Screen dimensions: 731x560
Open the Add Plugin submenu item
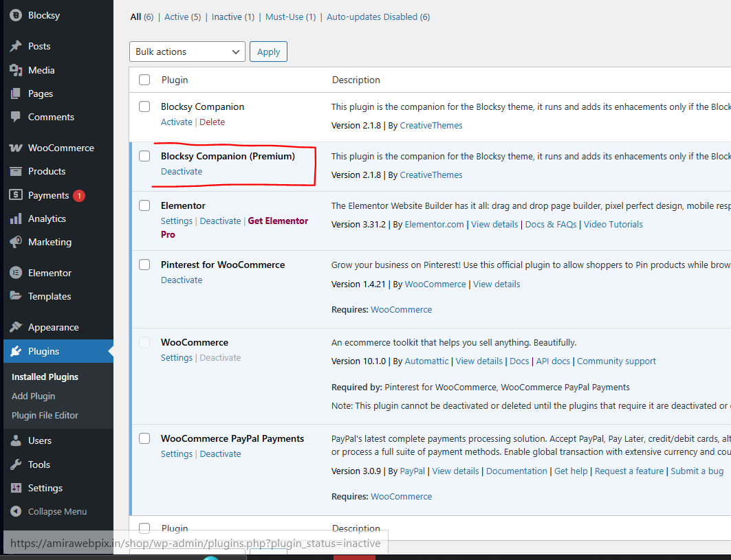point(34,396)
